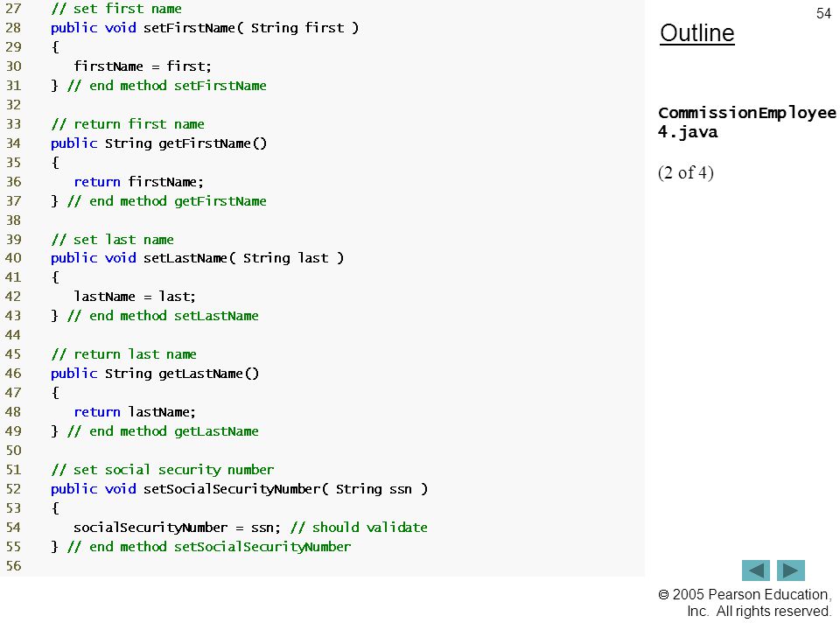
Task: Click the '// return first name' comment
Action: pos(128,124)
